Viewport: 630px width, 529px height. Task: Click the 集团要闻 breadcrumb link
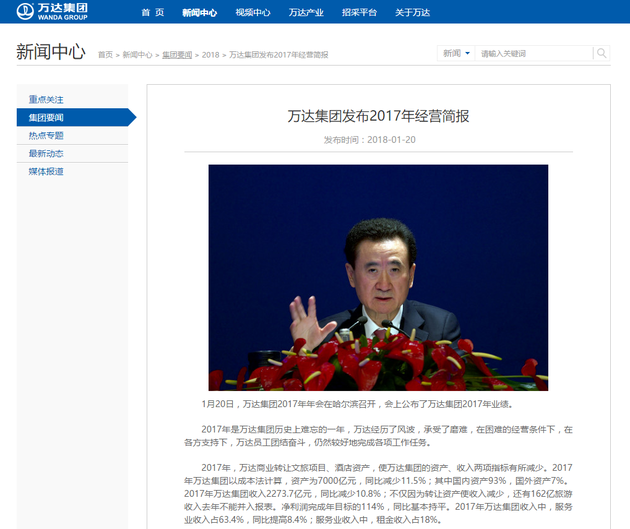tap(177, 55)
